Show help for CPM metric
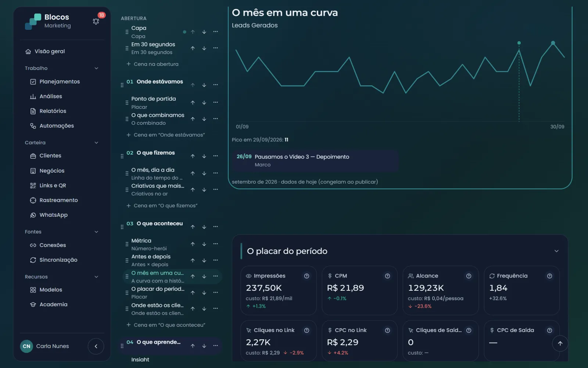This screenshot has width=588, height=368. coord(387,276)
